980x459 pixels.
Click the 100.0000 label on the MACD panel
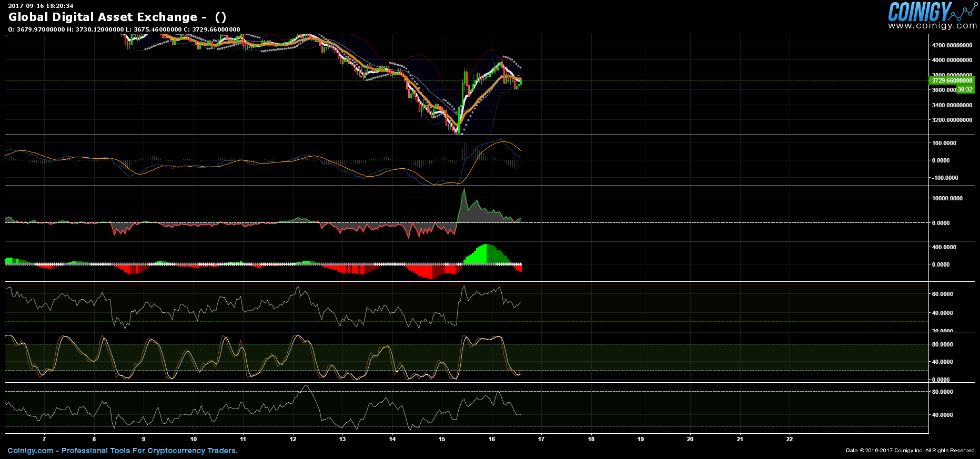coord(944,143)
